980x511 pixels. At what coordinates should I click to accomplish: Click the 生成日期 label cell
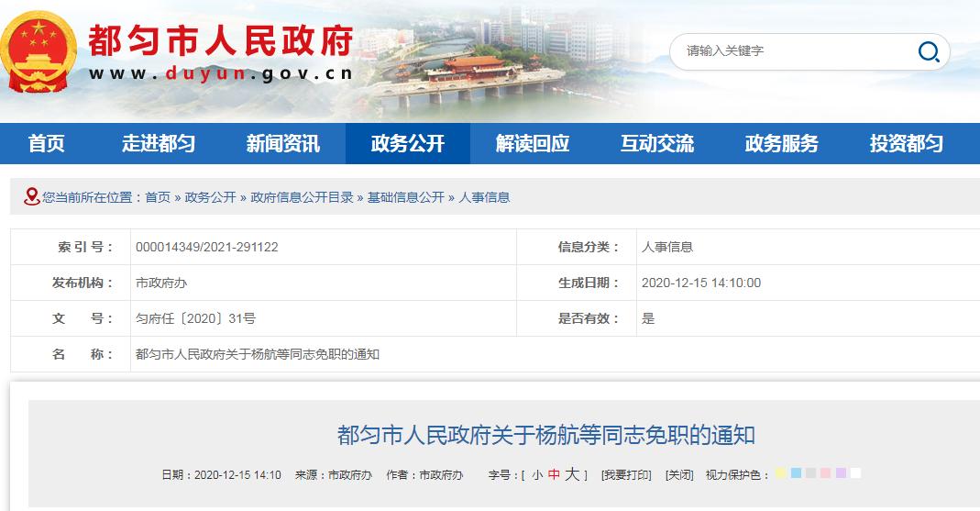point(577,283)
